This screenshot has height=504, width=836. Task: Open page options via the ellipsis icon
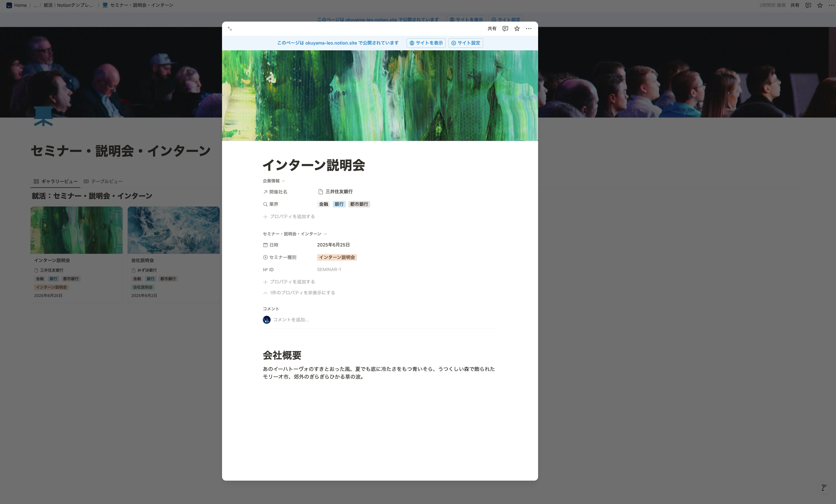click(528, 29)
